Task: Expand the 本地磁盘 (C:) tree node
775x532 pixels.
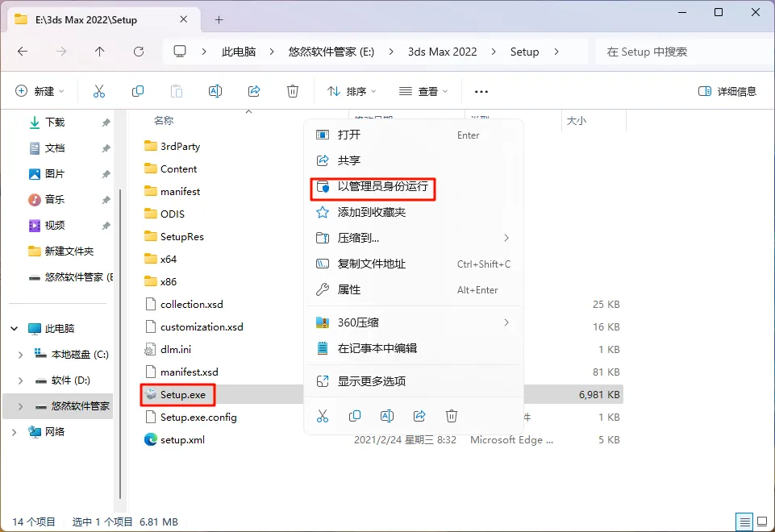Action: coord(20,355)
